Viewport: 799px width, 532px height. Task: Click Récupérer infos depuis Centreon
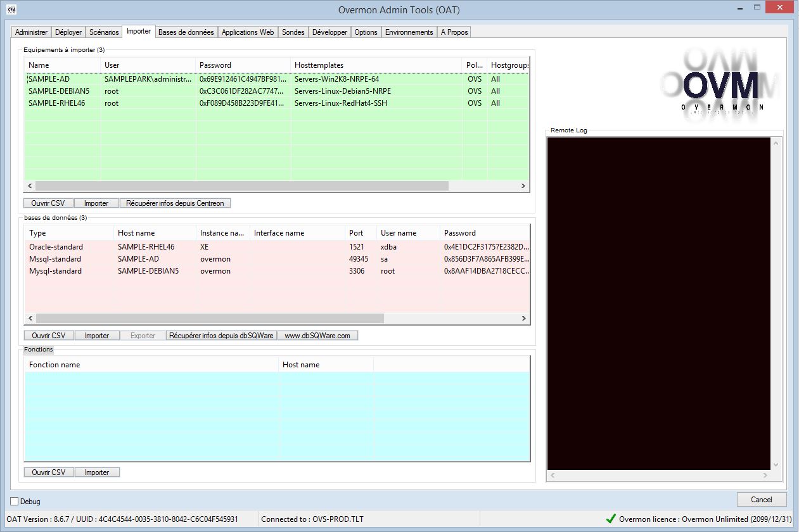pos(176,203)
